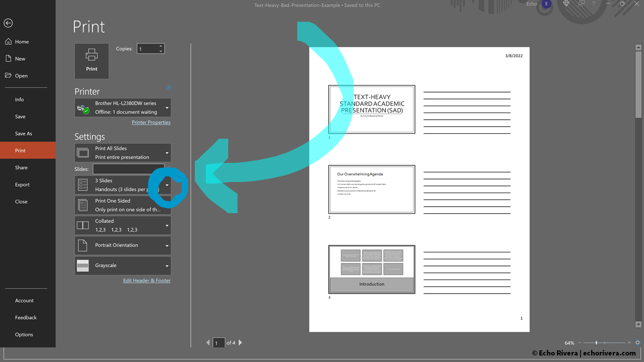Expand the Print All Slides dropdown
Viewport: 644px width, 362px height.
[167, 152]
